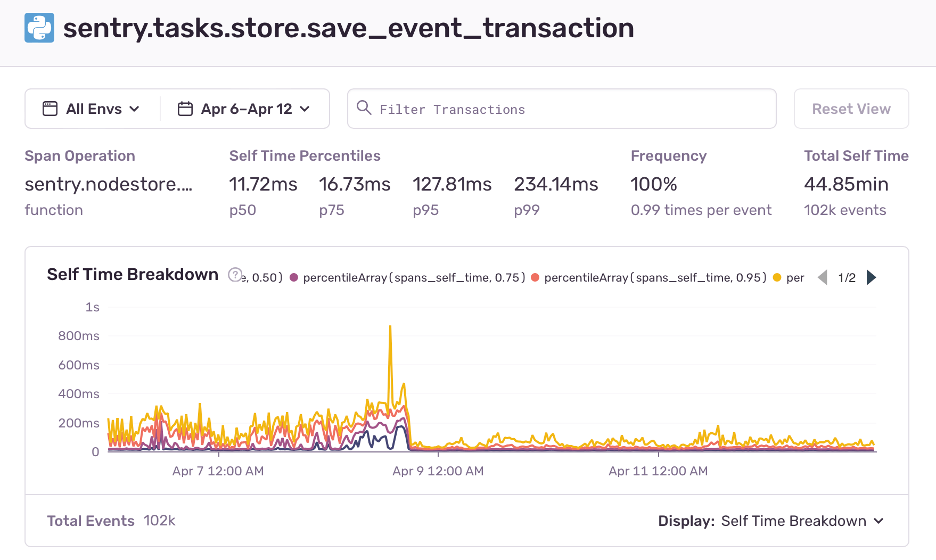Click the Apr 11 12:00 AM axis label
This screenshot has height=560, width=936.
[658, 471]
